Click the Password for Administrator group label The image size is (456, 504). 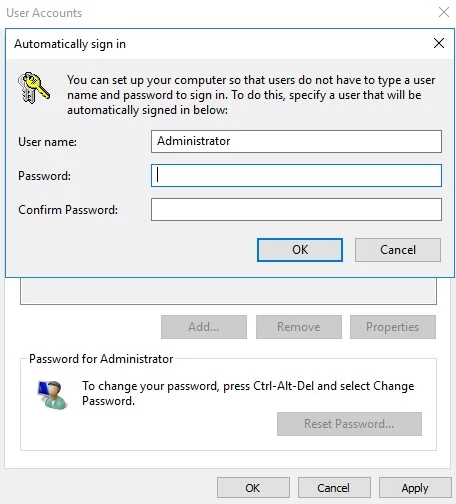click(x=101, y=359)
